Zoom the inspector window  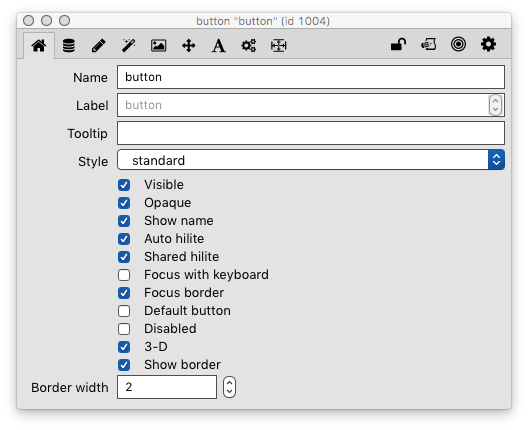(x=65, y=21)
